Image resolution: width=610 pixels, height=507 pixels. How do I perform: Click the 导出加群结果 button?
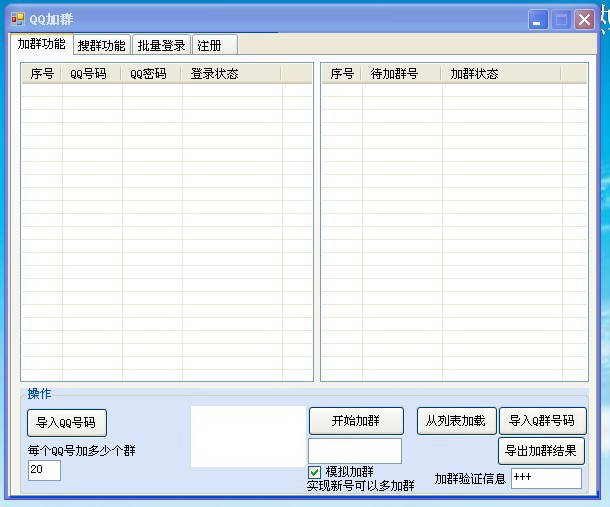[x=540, y=451]
